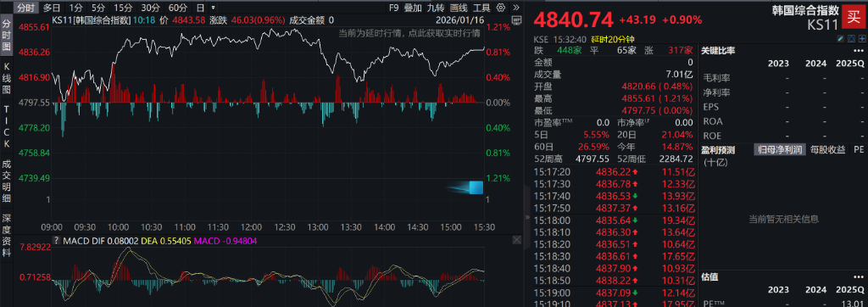Select the 15分 period
This screenshot has width=868, height=307.
[122, 8]
